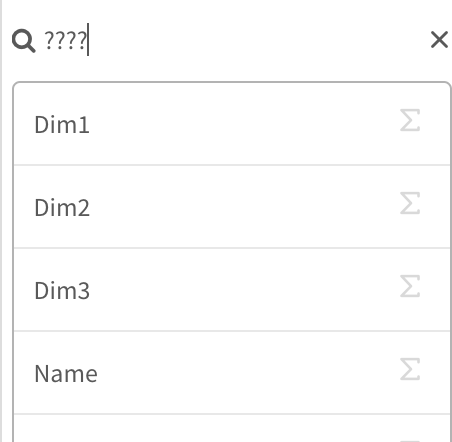Viewport: 452px width, 442px height.
Task: Place cursor after the question marks
Action: pyautogui.click(x=88, y=40)
